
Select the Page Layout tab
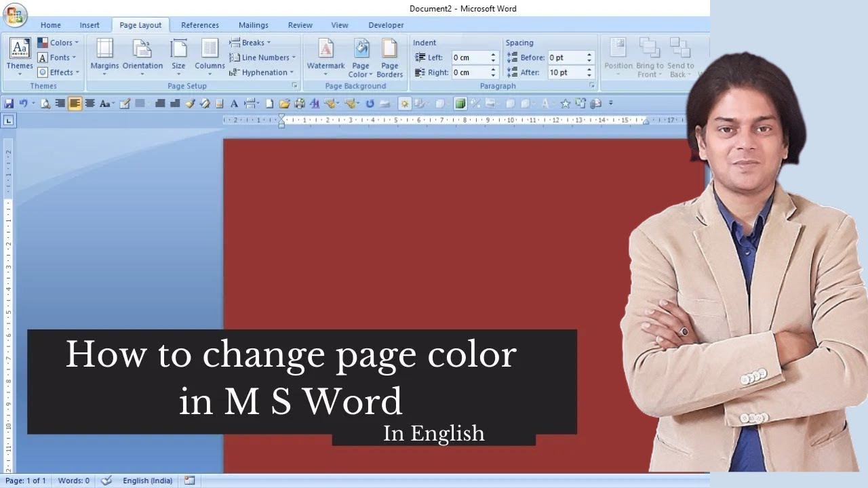tap(140, 25)
